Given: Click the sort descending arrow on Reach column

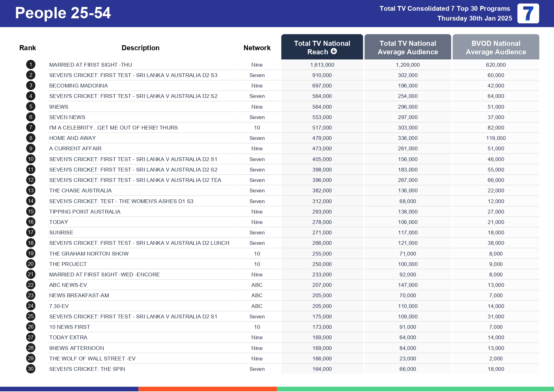Looking at the screenshot, I should 333,52.
